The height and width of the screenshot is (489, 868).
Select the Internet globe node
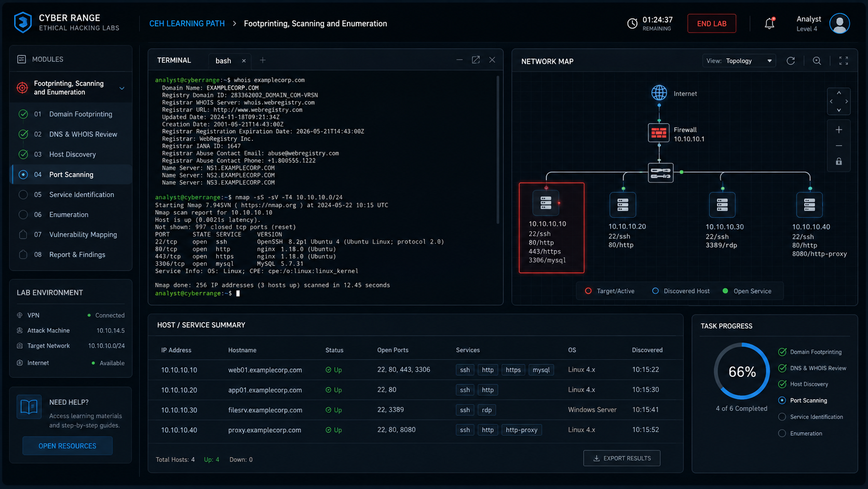[659, 93]
